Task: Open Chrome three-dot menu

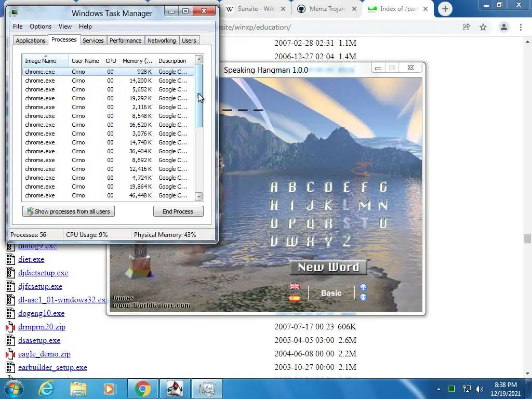Action: coord(521,27)
